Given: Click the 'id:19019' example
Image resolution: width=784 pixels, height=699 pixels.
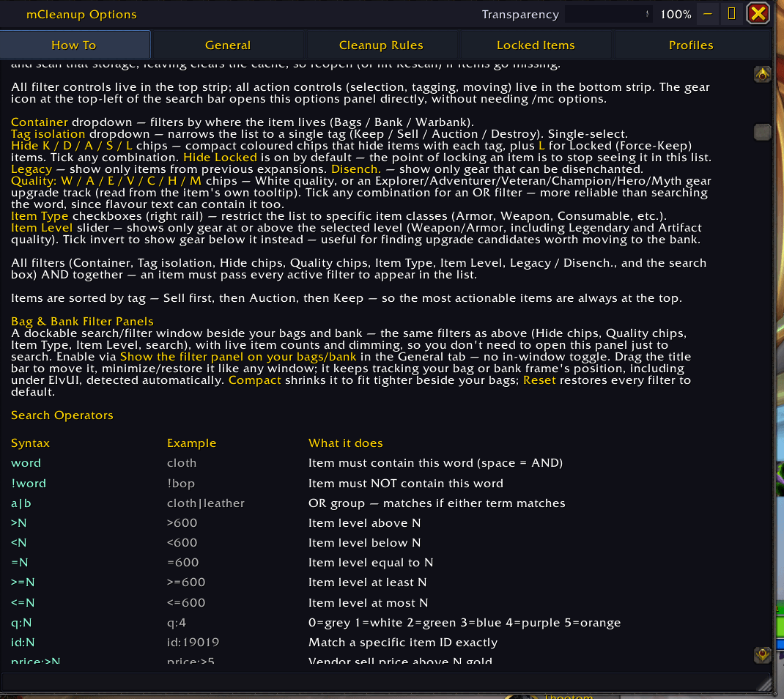Looking at the screenshot, I should coord(193,642).
